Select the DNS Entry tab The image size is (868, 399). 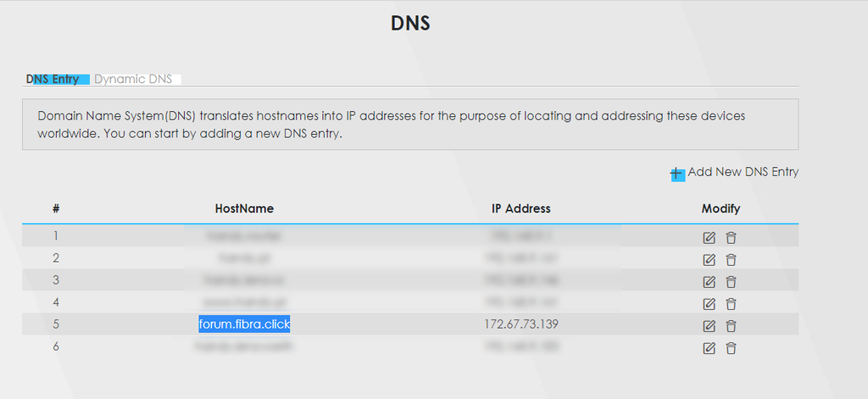pyautogui.click(x=54, y=80)
